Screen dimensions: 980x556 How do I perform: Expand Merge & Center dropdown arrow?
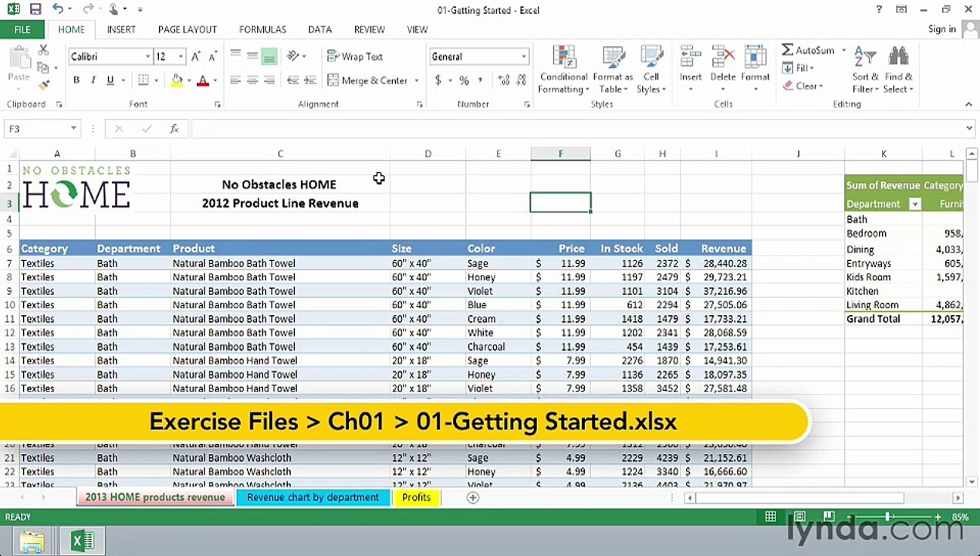click(x=417, y=80)
